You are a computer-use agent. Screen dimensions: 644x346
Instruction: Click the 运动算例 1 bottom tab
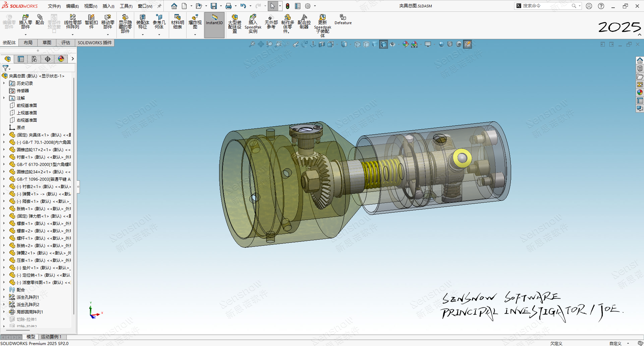(51, 337)
